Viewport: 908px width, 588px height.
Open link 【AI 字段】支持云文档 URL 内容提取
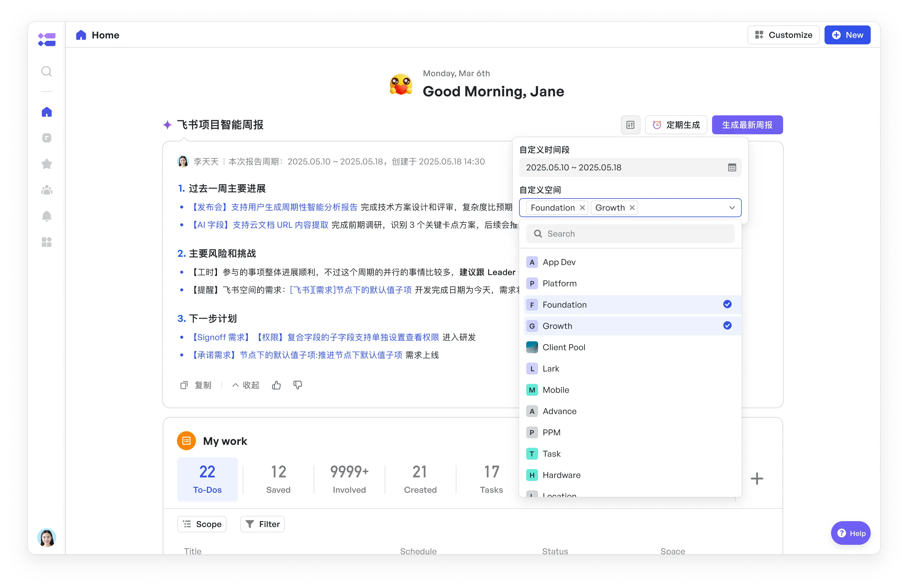point(259,225)
